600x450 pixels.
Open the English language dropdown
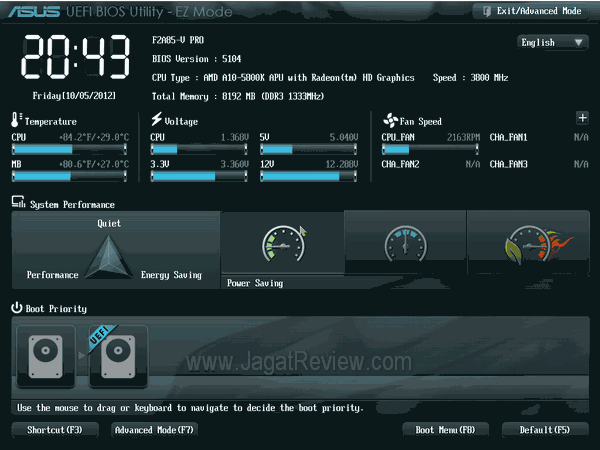click(552, 42)
